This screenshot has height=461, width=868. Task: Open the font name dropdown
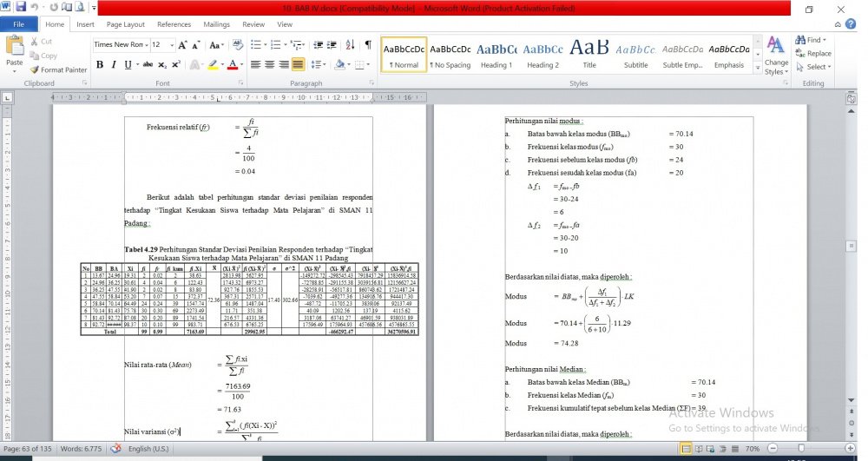[146, 45]
